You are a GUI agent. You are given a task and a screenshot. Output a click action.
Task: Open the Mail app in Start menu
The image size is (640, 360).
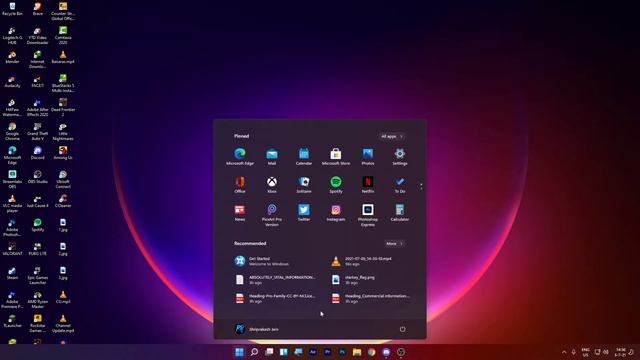coord(272,157)
